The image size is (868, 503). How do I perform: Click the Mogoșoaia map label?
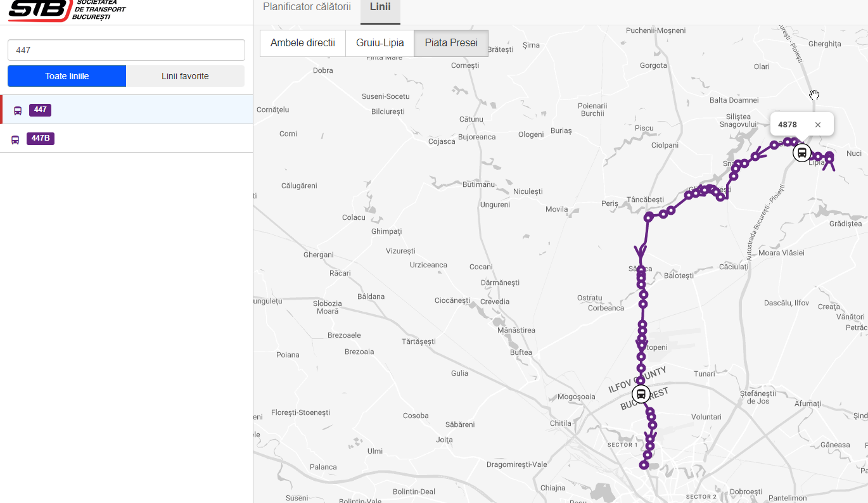tap(577, 397)
